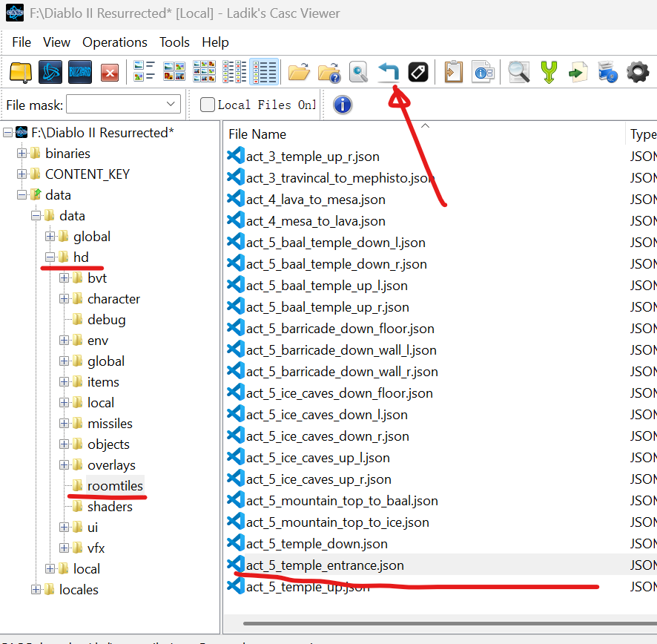
Task: Select act_5_mountain_top_to_ice.json file
Action: 337,522
